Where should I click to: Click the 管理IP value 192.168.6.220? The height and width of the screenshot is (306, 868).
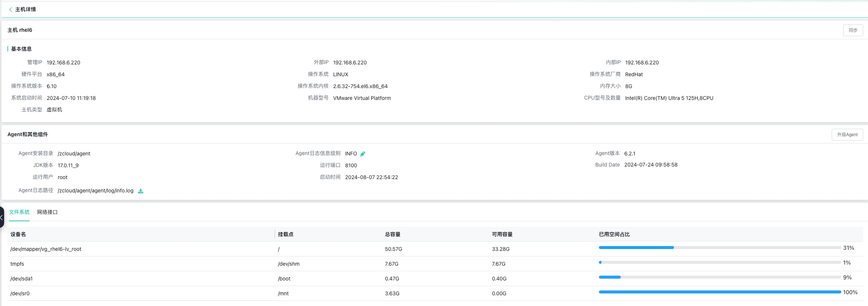(63, 63)
